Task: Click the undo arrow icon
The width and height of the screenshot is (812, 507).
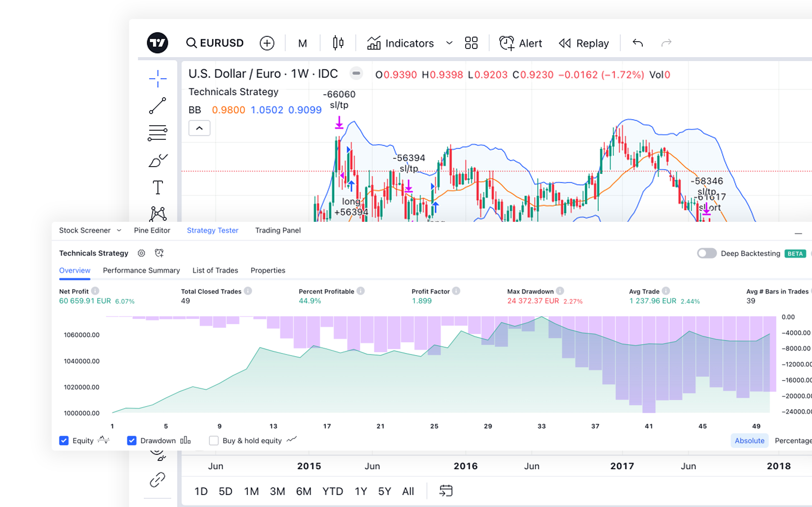Action: 638,43
